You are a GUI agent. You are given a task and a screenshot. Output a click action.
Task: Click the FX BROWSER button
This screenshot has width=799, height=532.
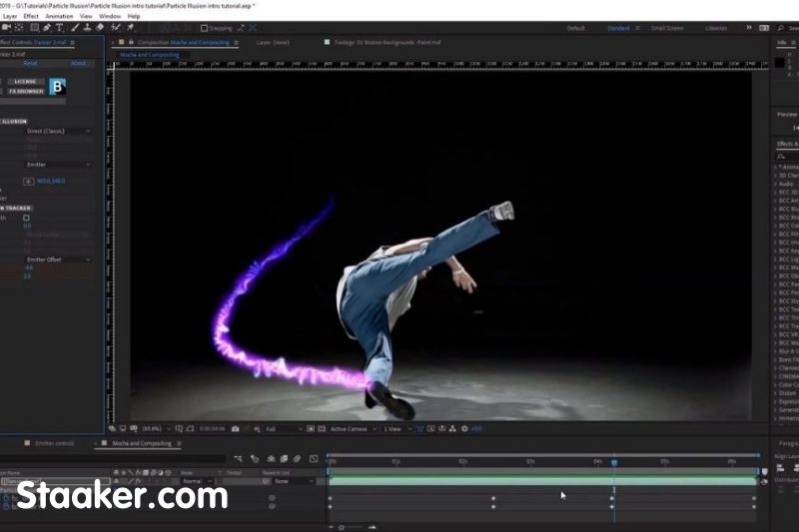coord(25,92)
